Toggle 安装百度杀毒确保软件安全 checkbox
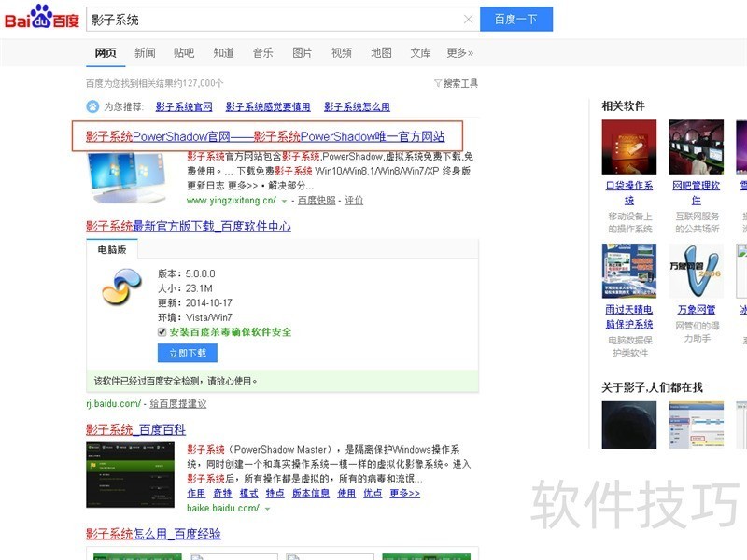This screenshot has width=747, height=560. pyautogui.click(x=162, y=332)
